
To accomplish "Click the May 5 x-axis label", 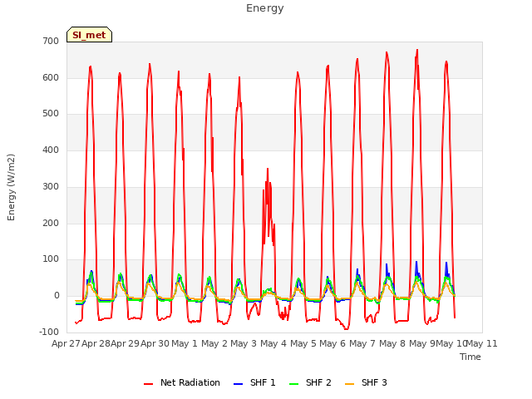I will pos(303,343).
